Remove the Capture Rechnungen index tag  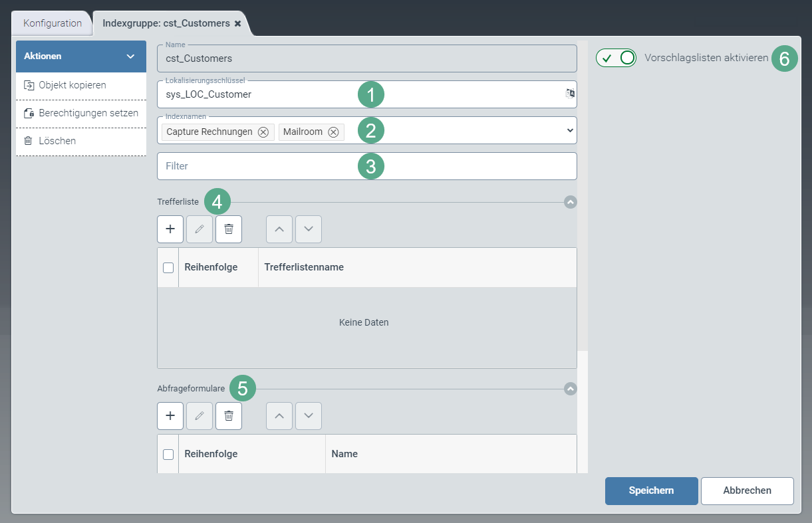point(263,132)
